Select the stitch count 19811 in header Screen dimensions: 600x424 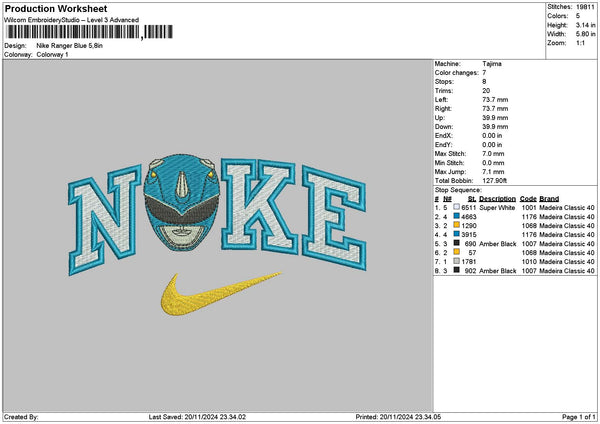point(585,7)
